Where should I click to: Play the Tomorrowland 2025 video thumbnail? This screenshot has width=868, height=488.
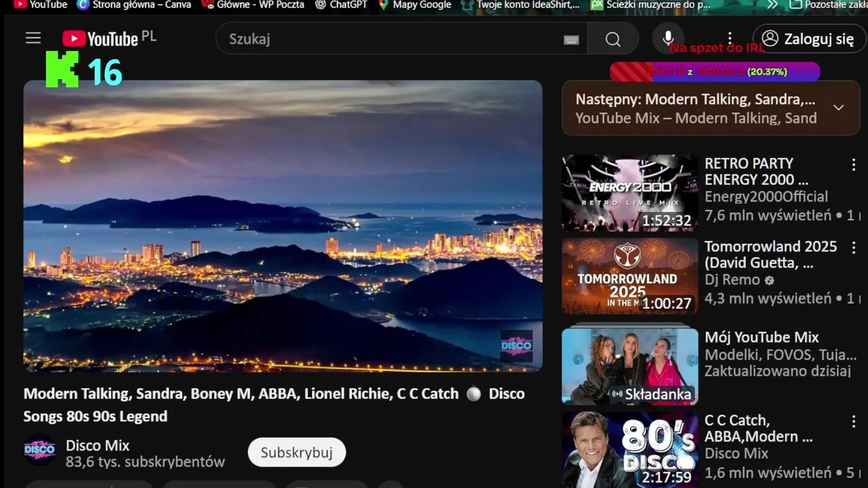click(630, 276)
